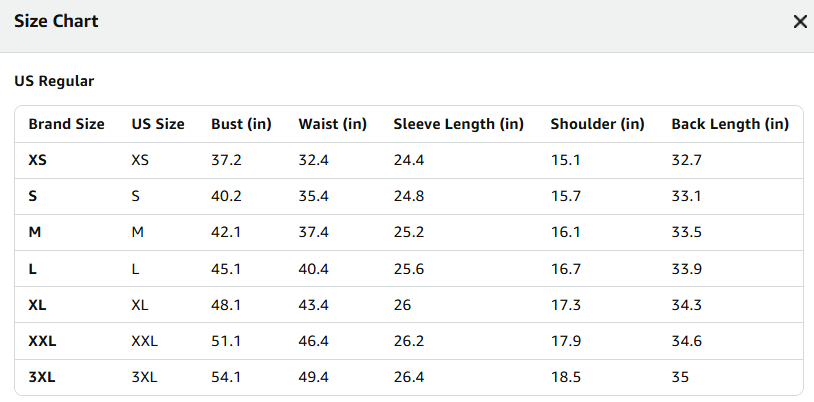The height and width of the screenshot is (402, 814).
Task: Click the 34.6 back length value
Action: tap(686, 341)
